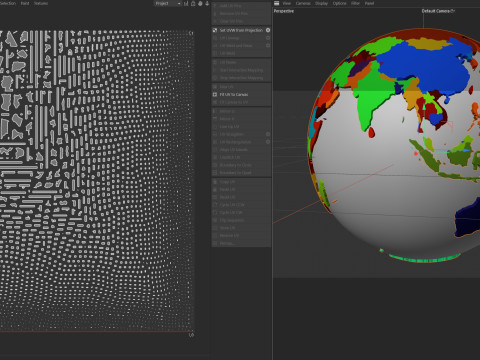The width and height of the screenshot is (480, 360).
Task: Select the UV Peeler command
Action: (242, 62)
